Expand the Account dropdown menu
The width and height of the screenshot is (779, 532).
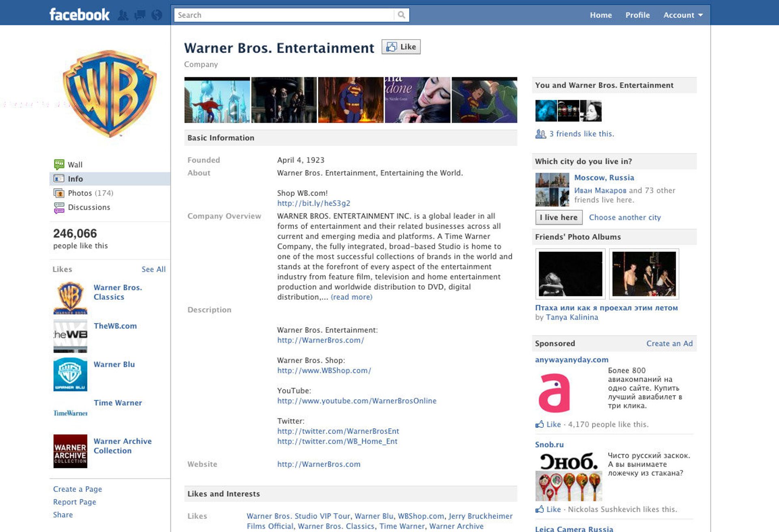(x=683, y=15)
